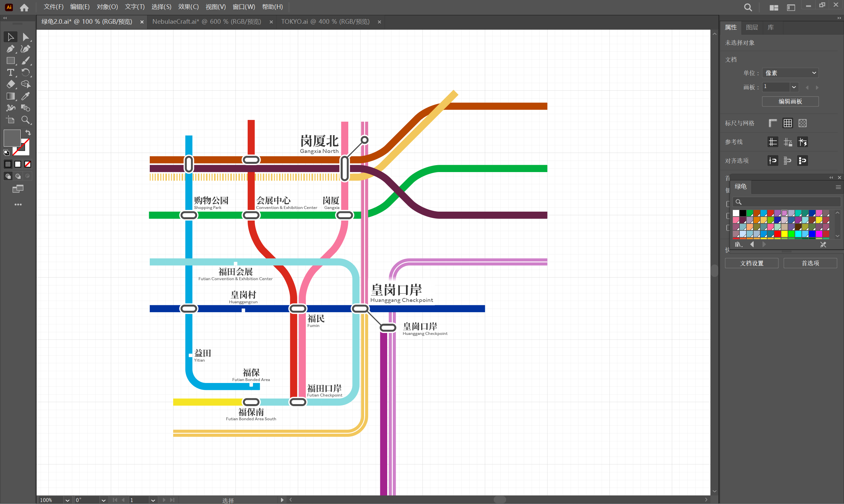Click the 编辑画板 button
The image size is (844, 504).
[790, 102]
